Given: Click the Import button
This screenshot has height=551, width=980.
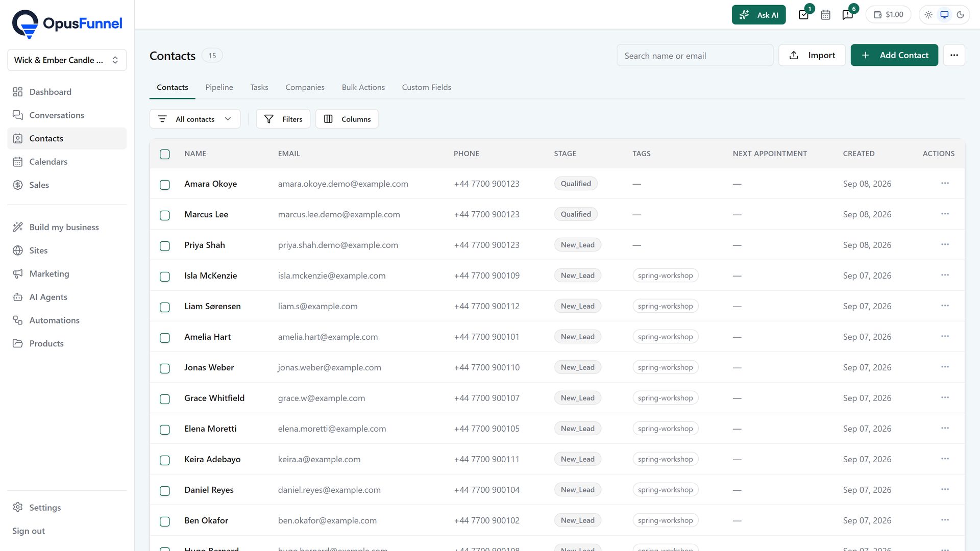Looking at the screenshot, I should pyautogui.click(x=812, y=55).
